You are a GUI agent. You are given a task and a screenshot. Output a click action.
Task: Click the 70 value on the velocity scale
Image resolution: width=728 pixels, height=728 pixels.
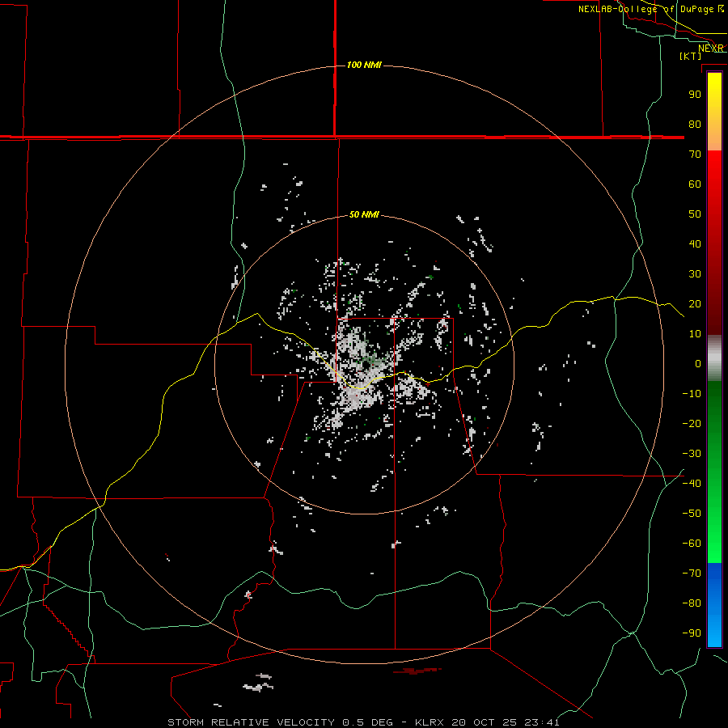(695, 154)
